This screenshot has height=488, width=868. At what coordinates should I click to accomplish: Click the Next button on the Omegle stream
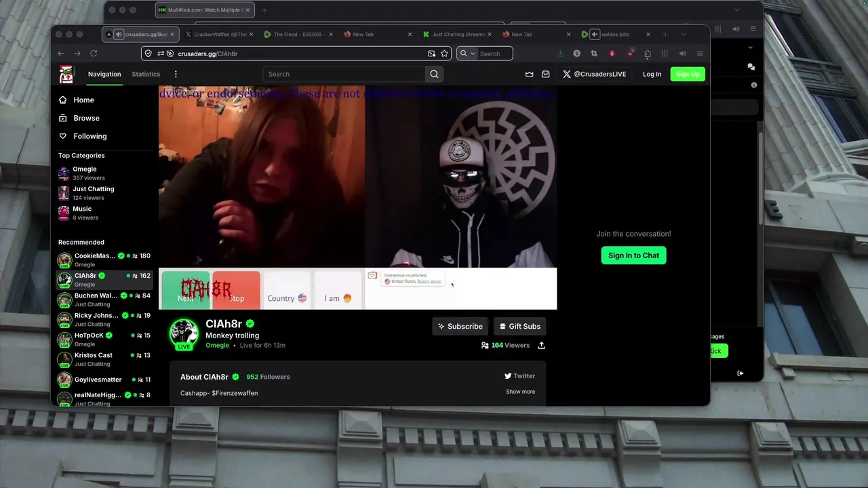(x=185, y=289)
